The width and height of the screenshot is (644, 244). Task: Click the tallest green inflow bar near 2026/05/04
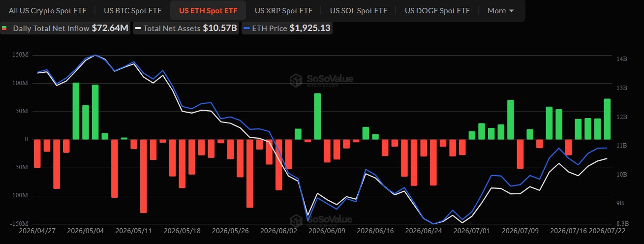coord(76,111)
